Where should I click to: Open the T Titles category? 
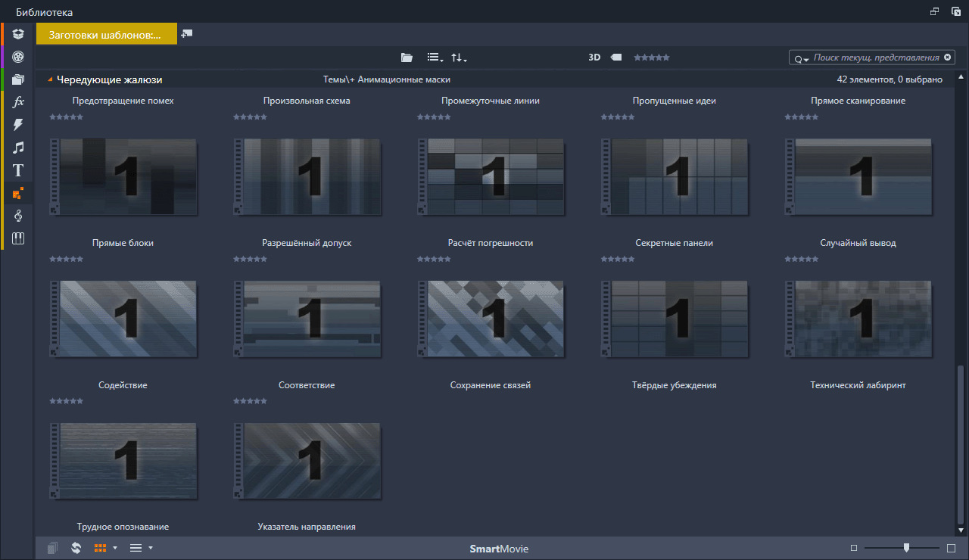(x=19, y=171)
